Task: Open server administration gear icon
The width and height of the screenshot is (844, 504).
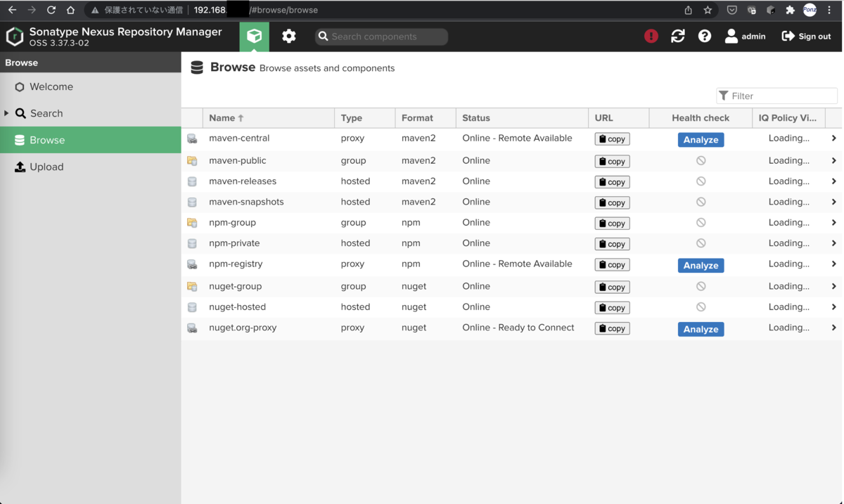Action: [289, 37]
